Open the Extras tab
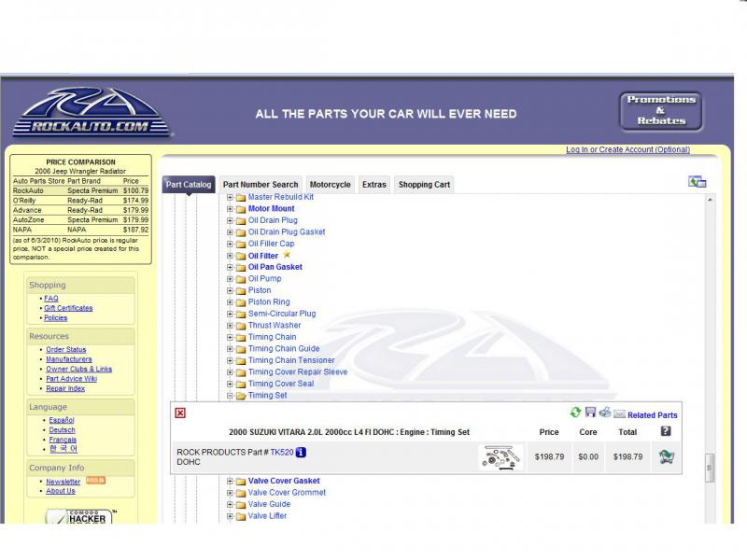The width and height of the screenshot is (747, 560). click(374, 184)
